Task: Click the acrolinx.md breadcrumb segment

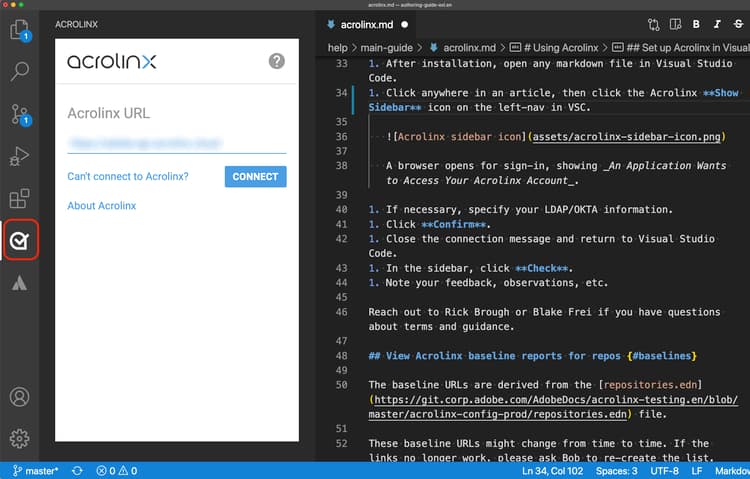Action: coord(463,48)
